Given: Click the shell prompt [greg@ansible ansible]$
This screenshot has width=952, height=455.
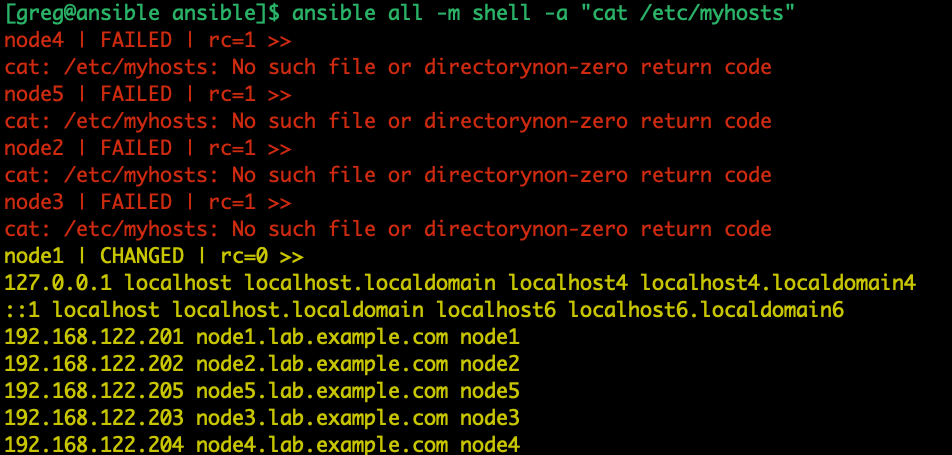Looking at the screenshot, I should (x=142, y=14).
